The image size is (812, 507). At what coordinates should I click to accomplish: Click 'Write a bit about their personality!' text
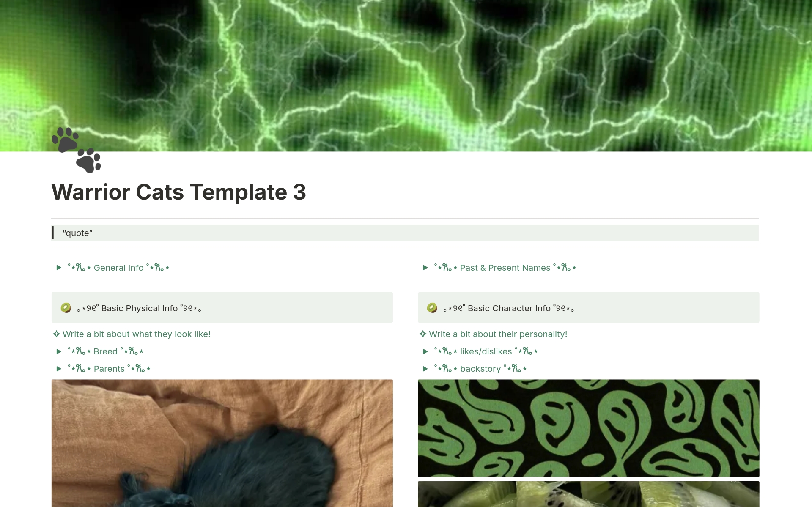pos(498,334)
